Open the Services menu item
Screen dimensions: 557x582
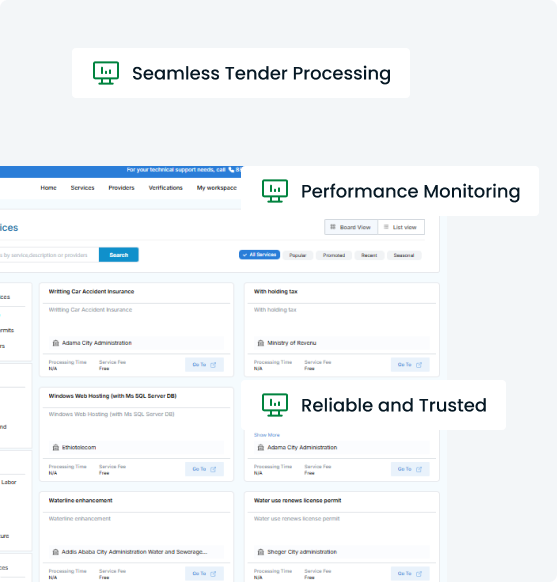tap(82, 188)
